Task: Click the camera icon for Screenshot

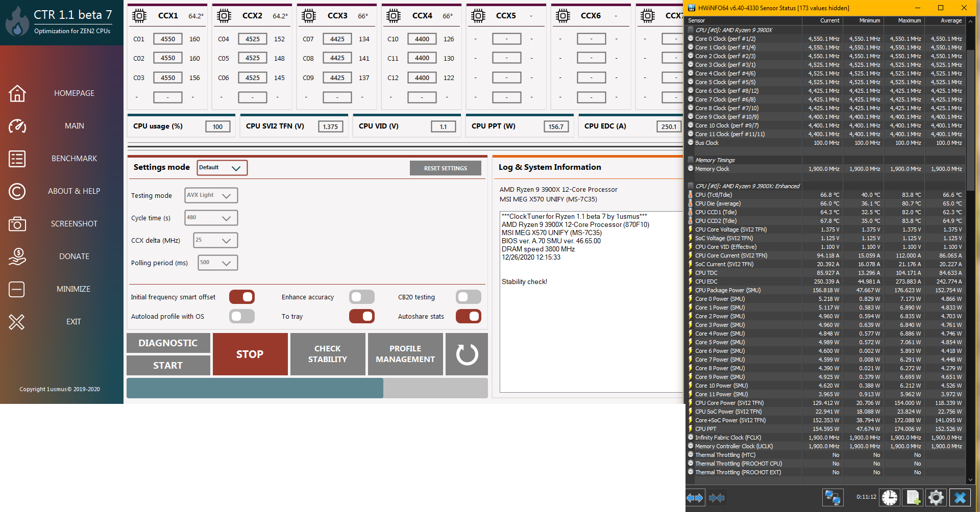Action: pos(17,224)
